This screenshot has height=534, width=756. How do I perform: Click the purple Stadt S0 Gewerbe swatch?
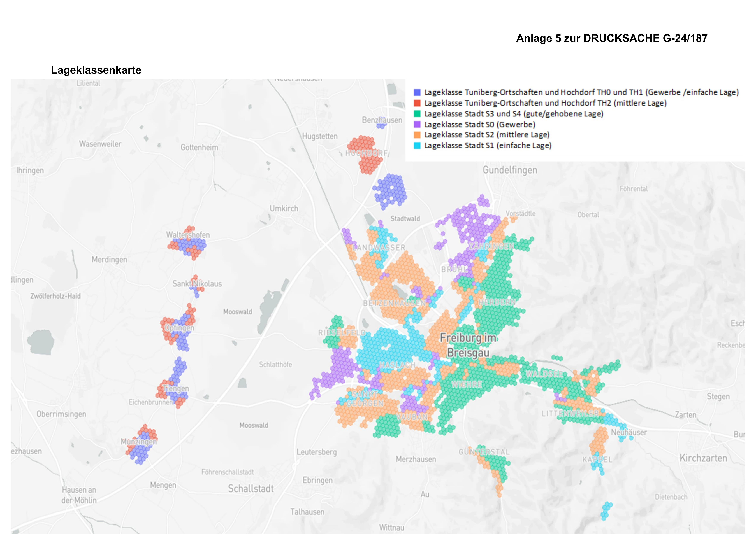coord(417,124)
